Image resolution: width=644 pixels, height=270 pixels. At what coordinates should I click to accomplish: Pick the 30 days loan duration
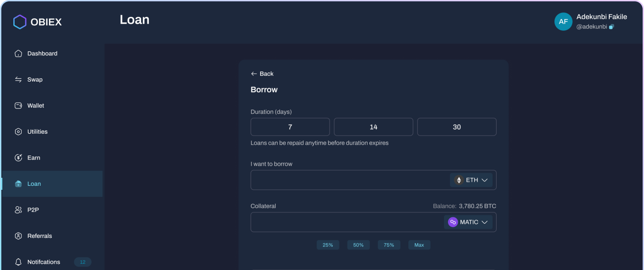pyautogui.click(x=457, y=127)
